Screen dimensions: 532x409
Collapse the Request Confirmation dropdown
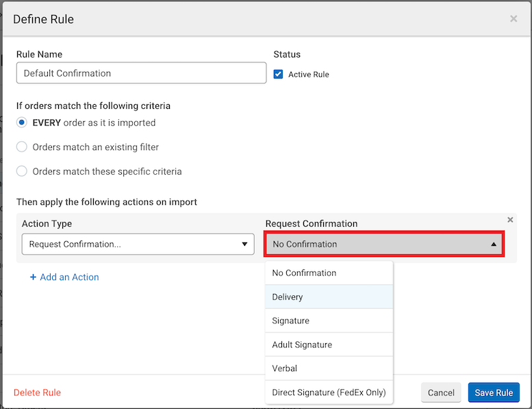(384, 244)
